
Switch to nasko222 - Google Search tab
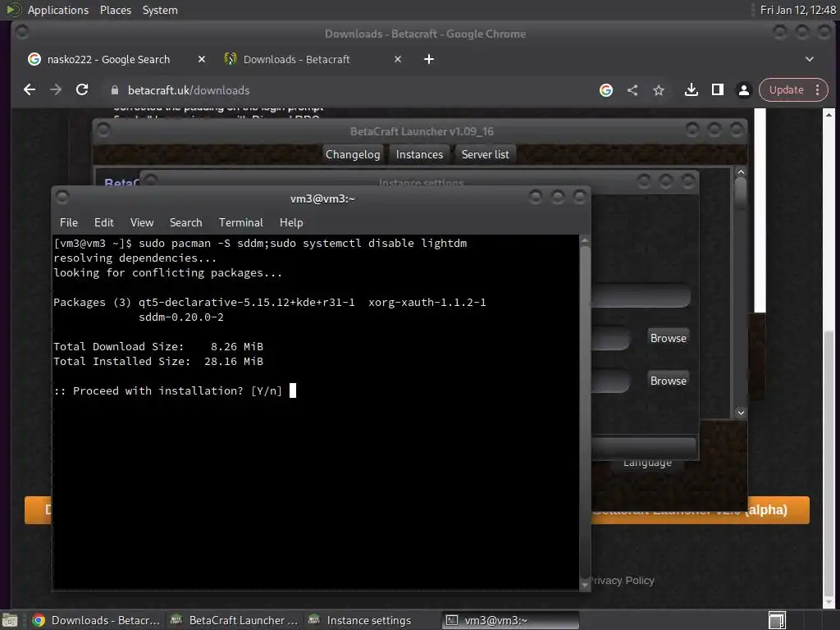tap(108, 59)
